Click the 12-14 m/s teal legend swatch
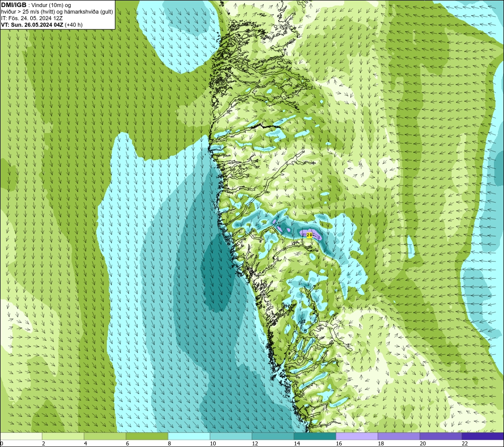The height and width of the screenshot is (447, 504). click(273, 436)
